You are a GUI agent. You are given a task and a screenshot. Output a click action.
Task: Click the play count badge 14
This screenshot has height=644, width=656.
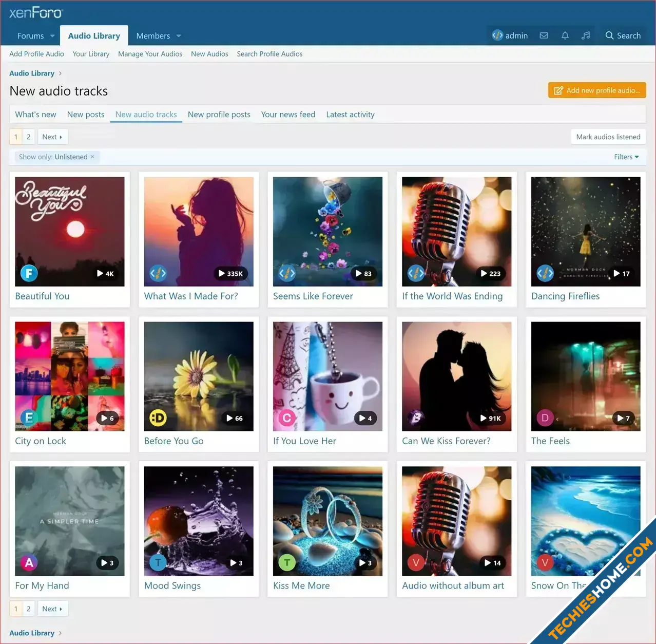point(493,563)
